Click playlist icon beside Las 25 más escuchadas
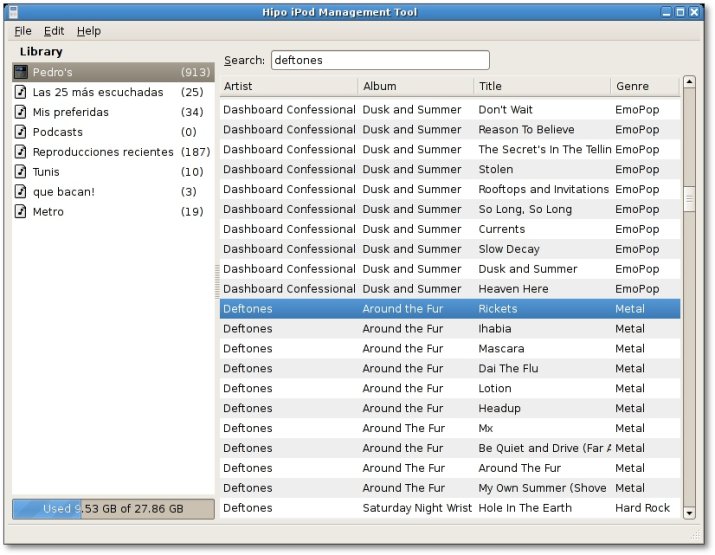Viewport: 715px width, 555px height. coord(21,92)
